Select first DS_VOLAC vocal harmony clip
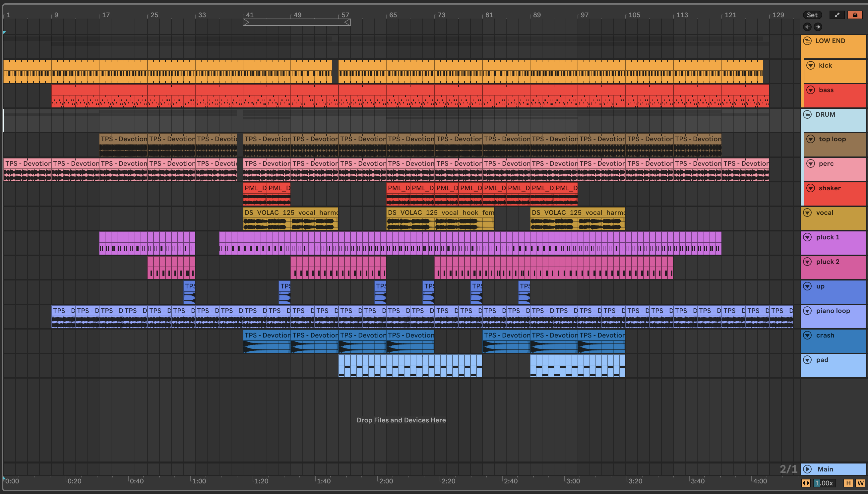This screenshot has width=868, height=494. [290, 213]
